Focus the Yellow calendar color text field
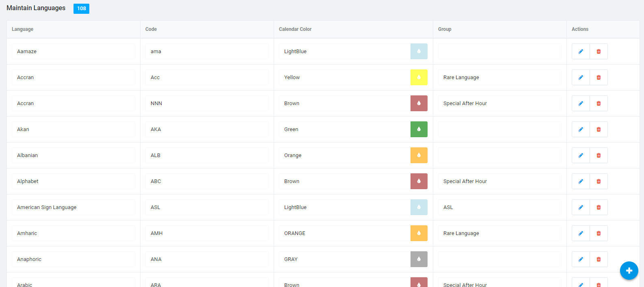 coord(345,78)
